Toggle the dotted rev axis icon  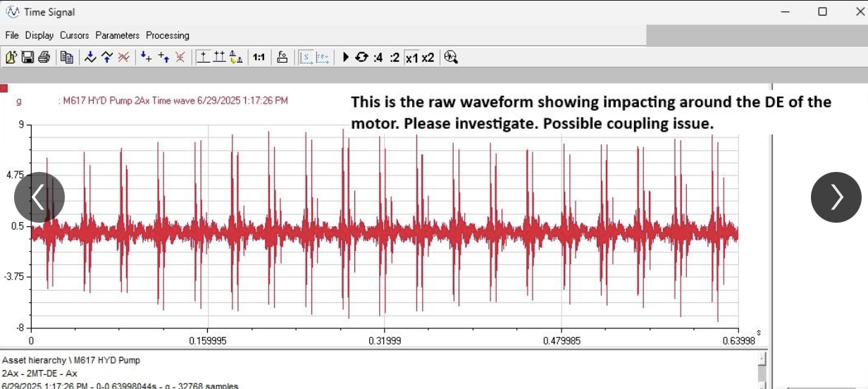[x=322, y=57]
